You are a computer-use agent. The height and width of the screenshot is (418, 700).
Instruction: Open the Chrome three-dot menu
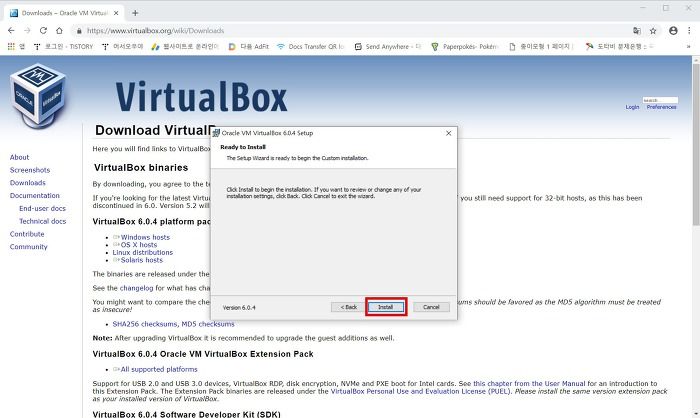tap(689, 30)
